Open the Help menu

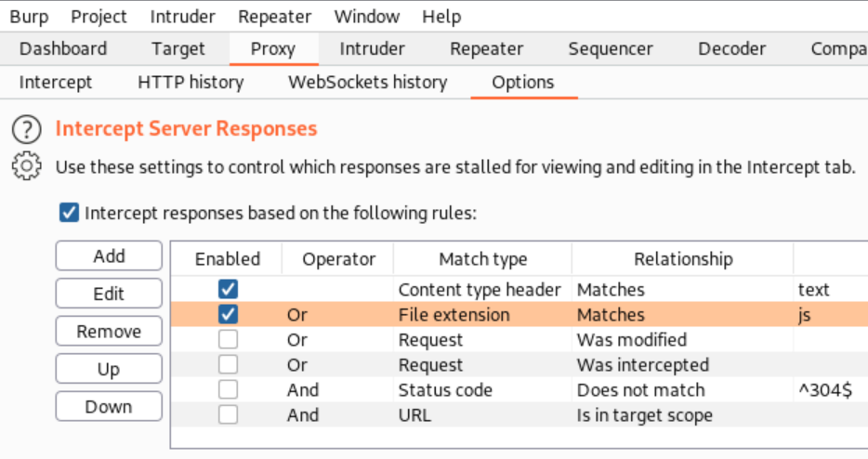441,17
